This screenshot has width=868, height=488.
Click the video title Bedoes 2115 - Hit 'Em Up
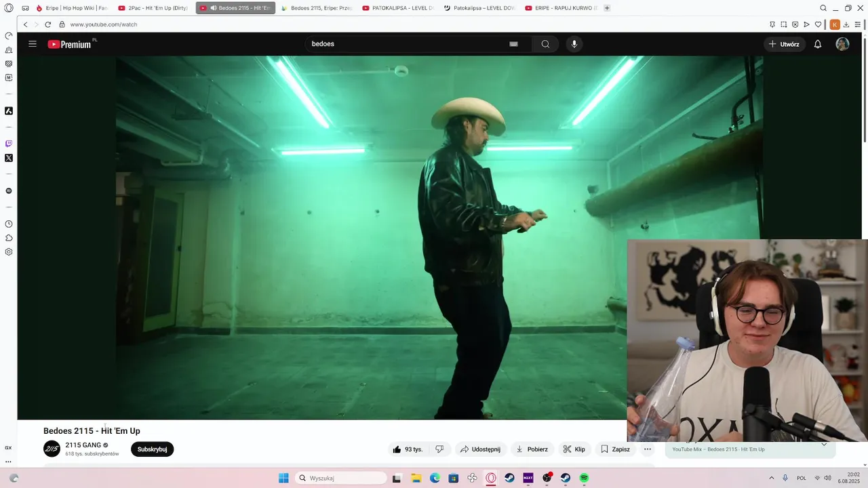pyautogui.click(x=92, y=431)
